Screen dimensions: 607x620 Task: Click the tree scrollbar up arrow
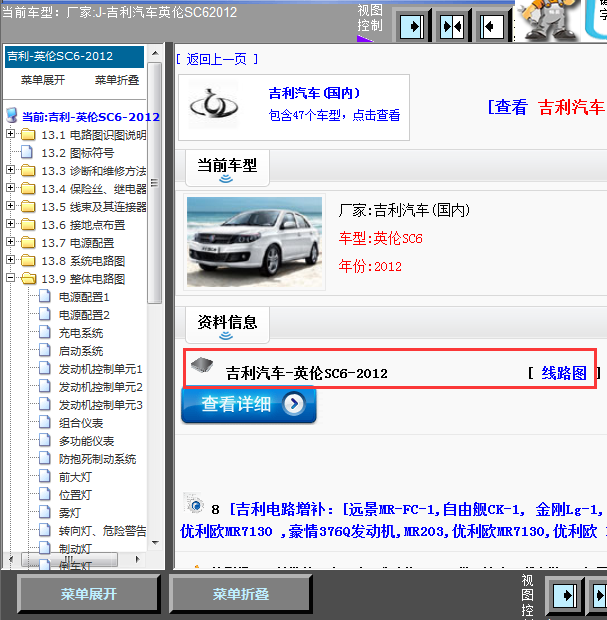155,53
